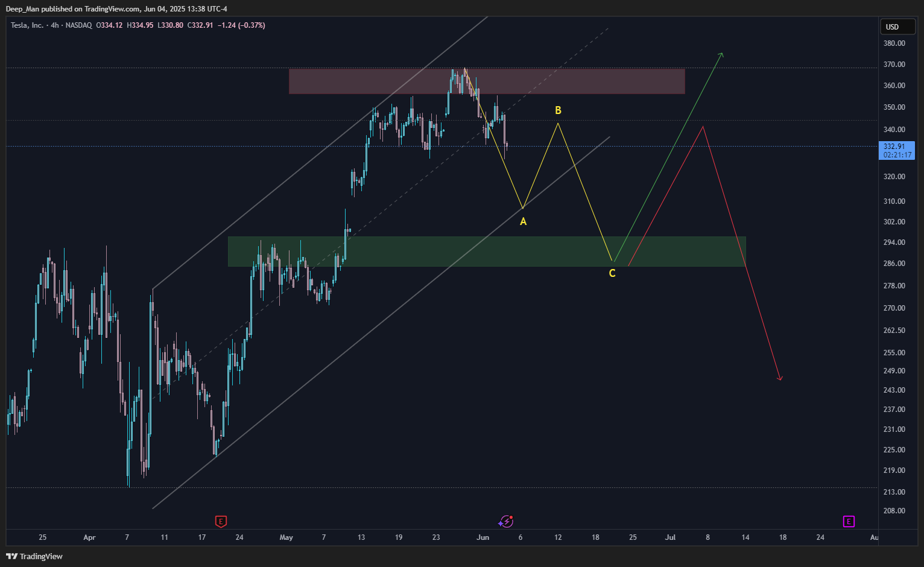Select the red supply zone rectangle
Viewport: 924px width, 567px height.
click(x=487, y=81)
